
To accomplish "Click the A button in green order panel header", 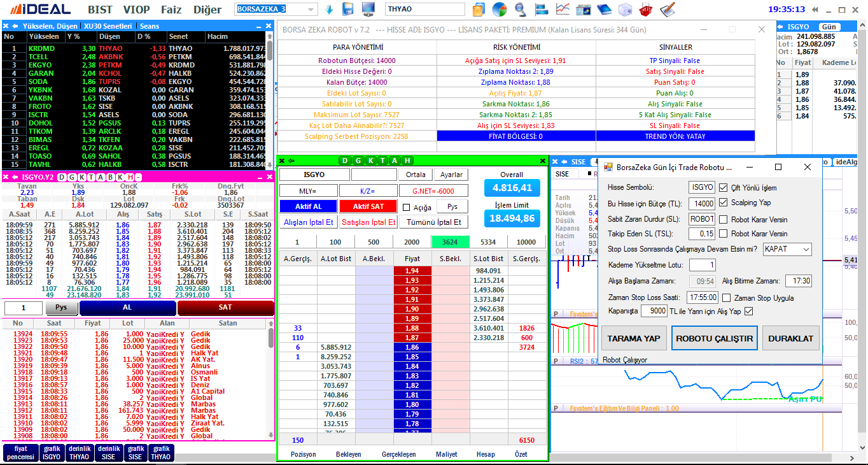I will click(x=395, y=161).
